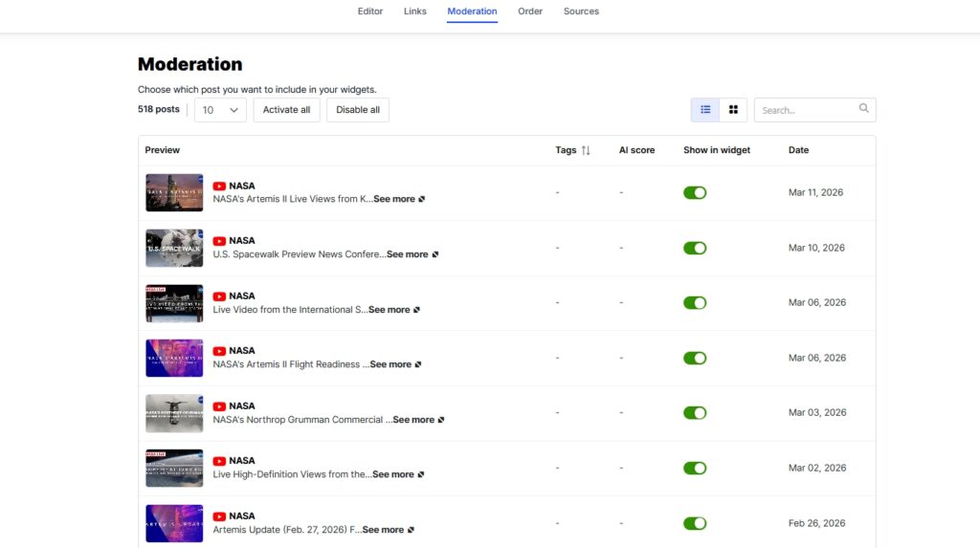
Task: Click the search magnifier icon
Action: pyautogui.click(x=864, y=108)
